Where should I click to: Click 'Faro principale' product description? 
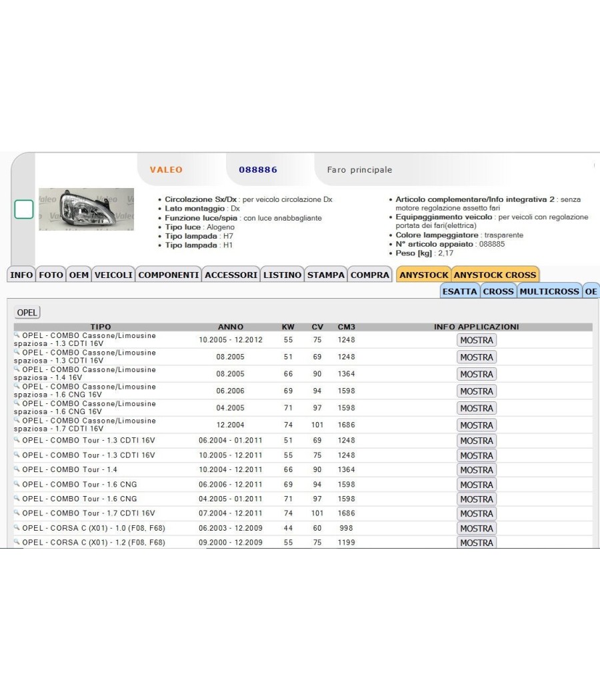pos(359,169)
